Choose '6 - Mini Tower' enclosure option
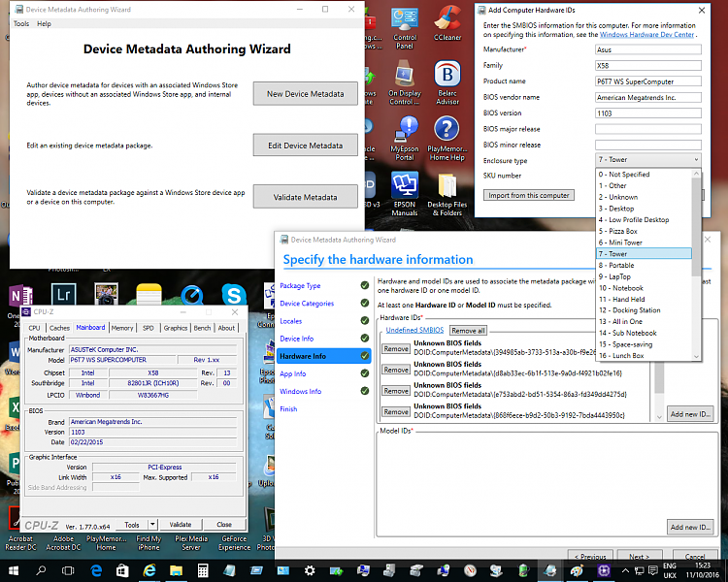The image size is (728, 582). click(x=644, y=242)
